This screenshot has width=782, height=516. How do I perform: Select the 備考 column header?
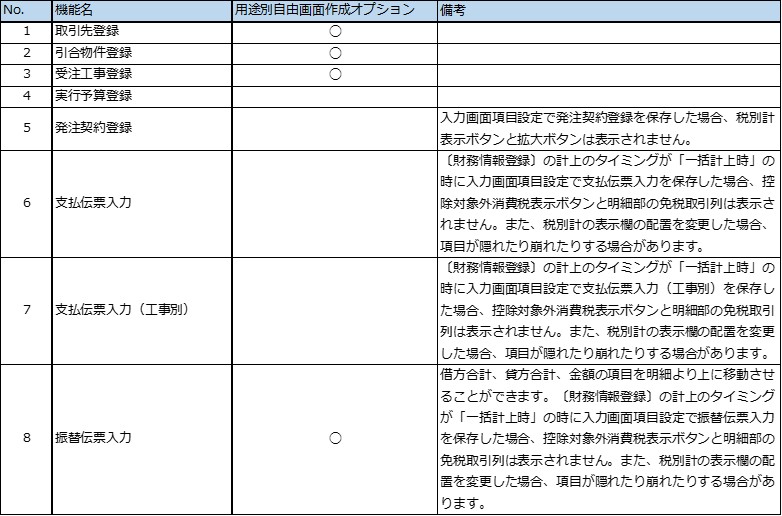pos(453,11)
